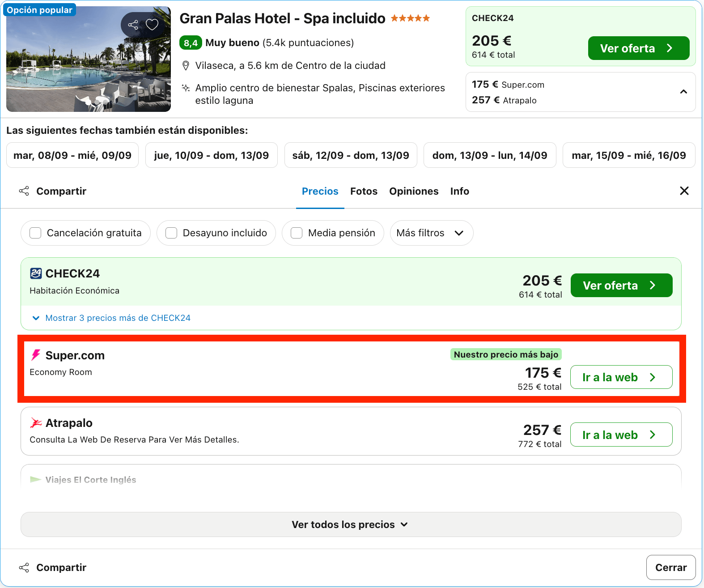The height and width of the screenshot is (588, 704).
Task: Click the share icon on hotel photo
Action: pyautogui.click(x=133, y=25)
